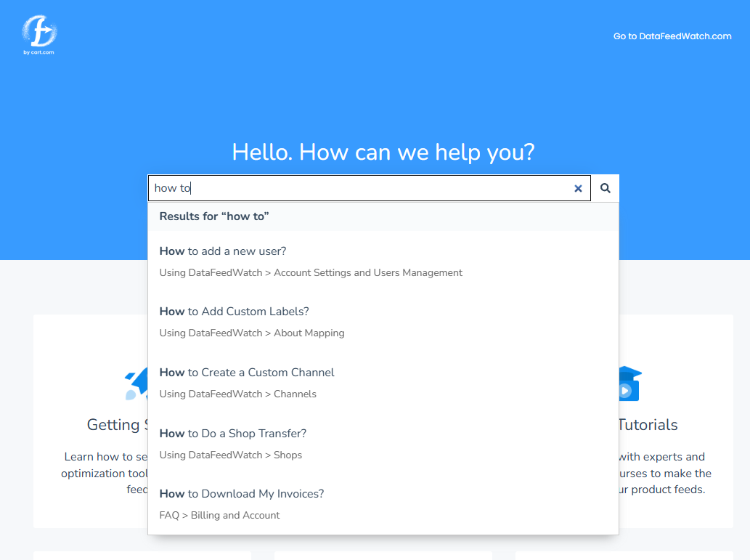Open 'How to Download My Invoices?' result
The width and height of the screenshot is (750, 560).
[x=242, y=493]
